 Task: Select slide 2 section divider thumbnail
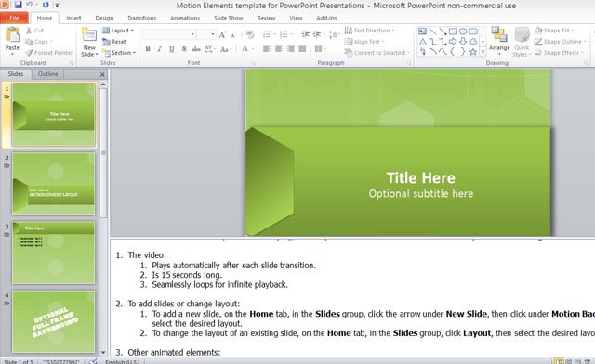click(54, 184)
